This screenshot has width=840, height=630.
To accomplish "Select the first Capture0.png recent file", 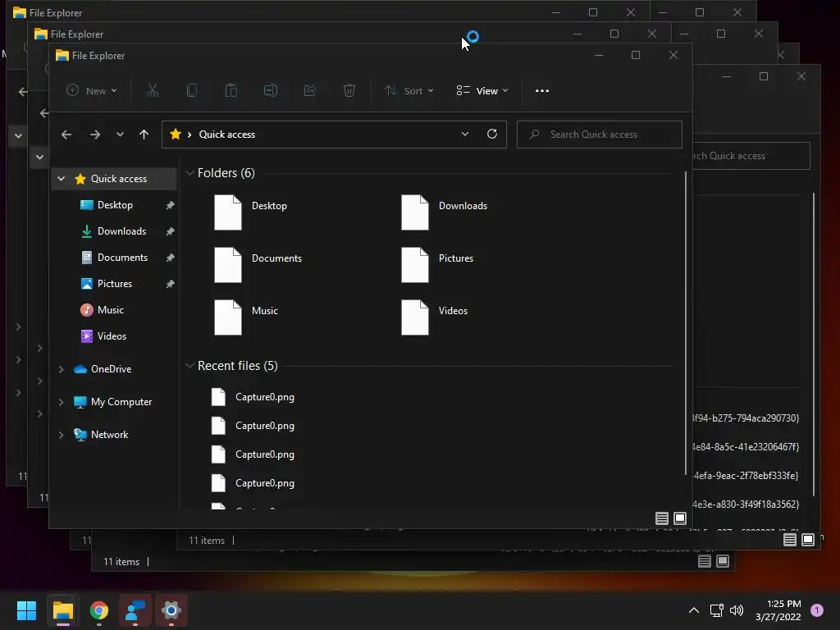I will (x=253, y=397).
